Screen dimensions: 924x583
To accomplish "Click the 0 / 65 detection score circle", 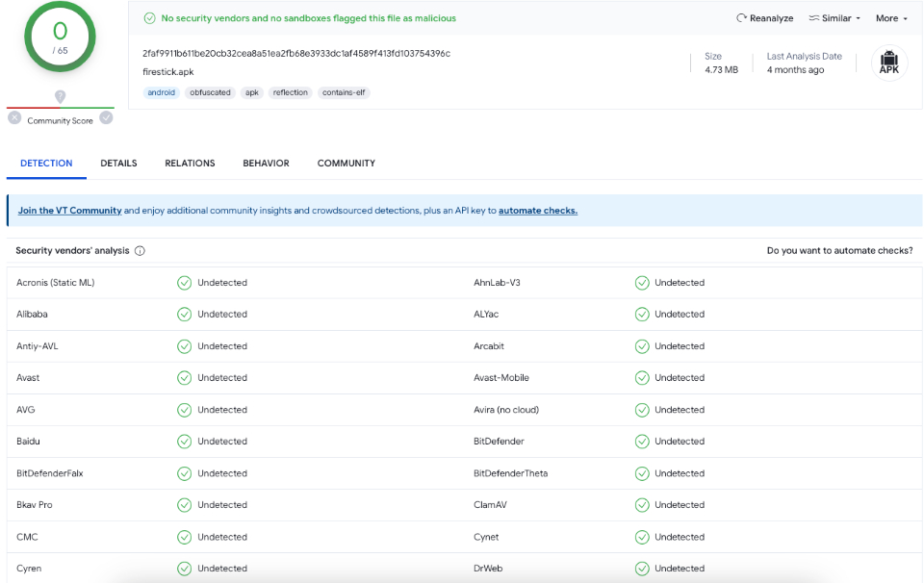I will point(60,37).
